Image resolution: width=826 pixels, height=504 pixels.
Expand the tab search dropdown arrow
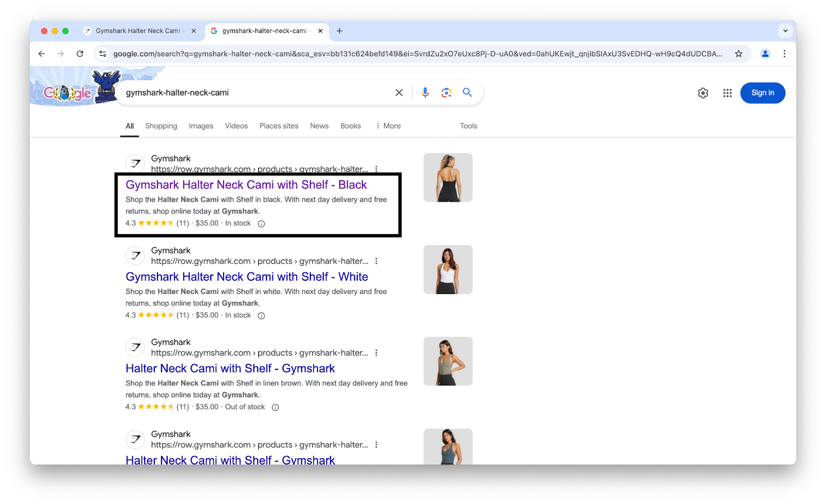click(x=785, y=31)
